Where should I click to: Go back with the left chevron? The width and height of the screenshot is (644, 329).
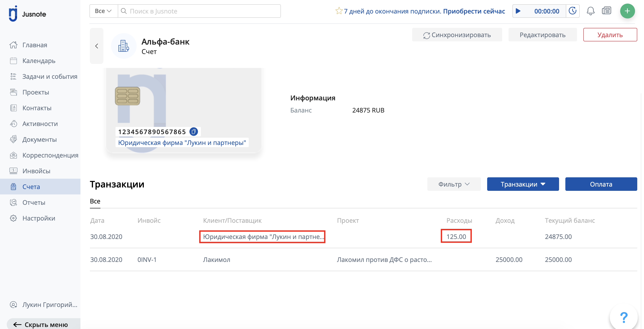click(97, 46)
